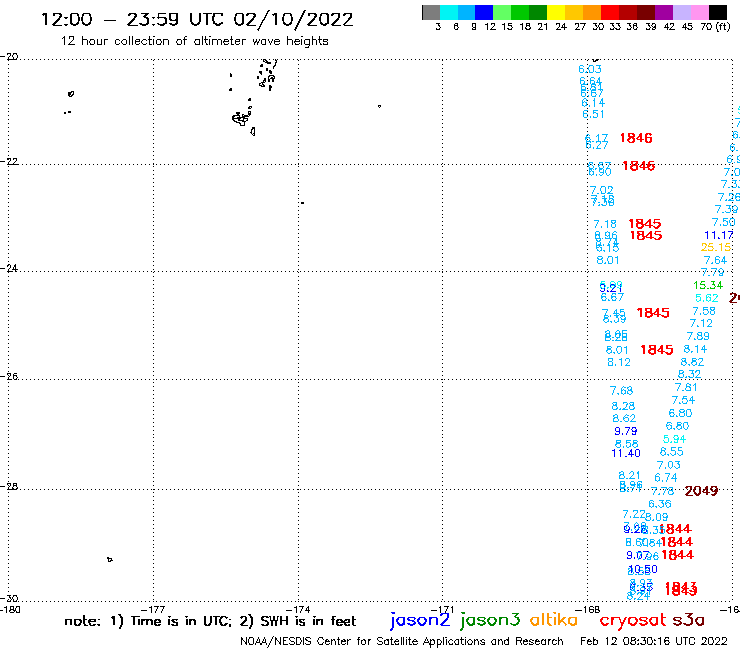Select the longitude label '-174'
The height and width of the screenshot is (650, 740).
pyautogui.click(x=298, y=609)
